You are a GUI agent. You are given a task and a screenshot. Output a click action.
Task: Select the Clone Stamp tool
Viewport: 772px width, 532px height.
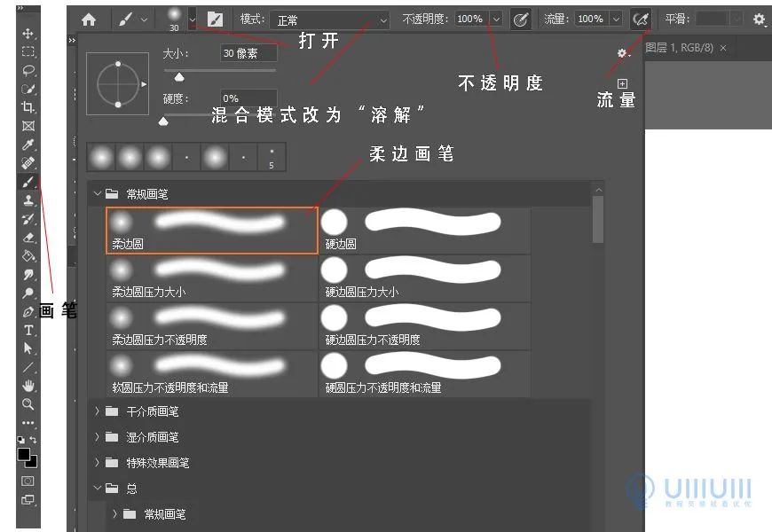(x=29, y=199)
